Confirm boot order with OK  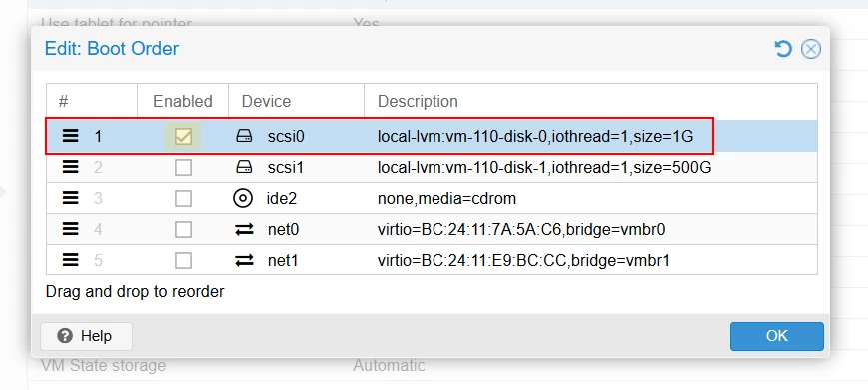click(x=777, y=336)
